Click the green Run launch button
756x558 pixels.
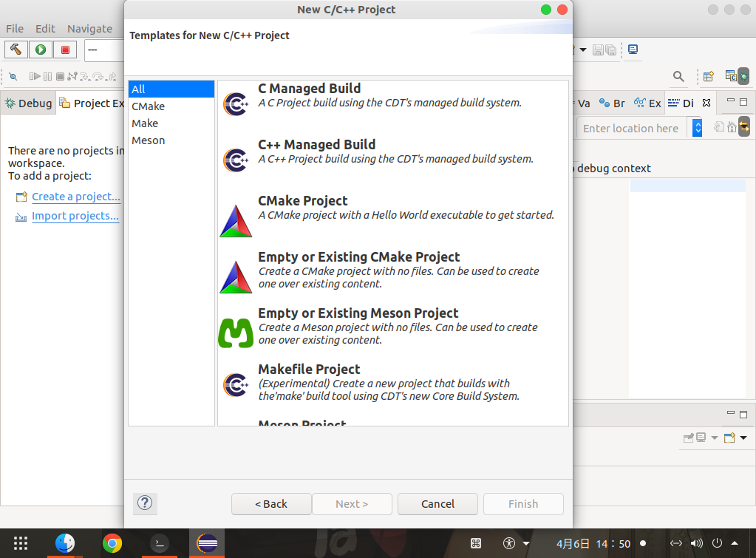tap(41, 50)
